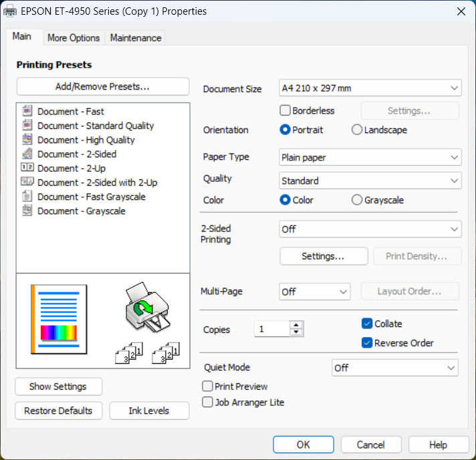Click the Document - Grayscale preset icon
The image size is (476, 460).
click(x=27, y=211)
